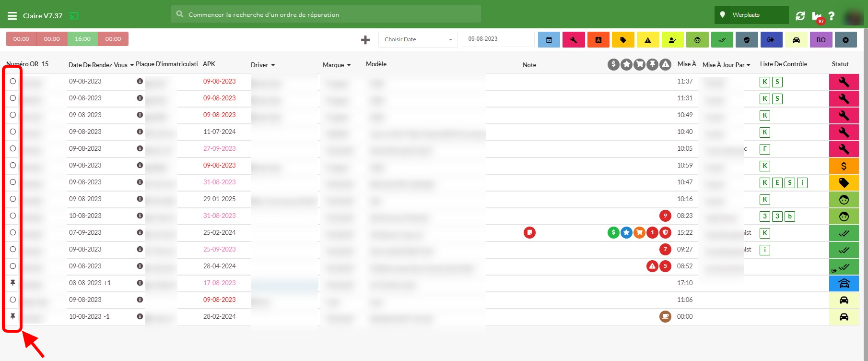Open the help question mark icon
The width and height of the screenshot is (868, 361).
[x=832, y=16]
